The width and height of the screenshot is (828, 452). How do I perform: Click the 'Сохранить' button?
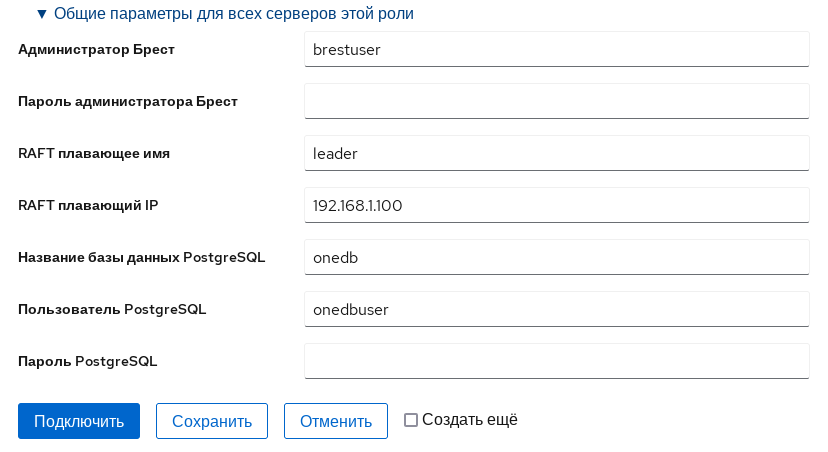pos(211,421)
